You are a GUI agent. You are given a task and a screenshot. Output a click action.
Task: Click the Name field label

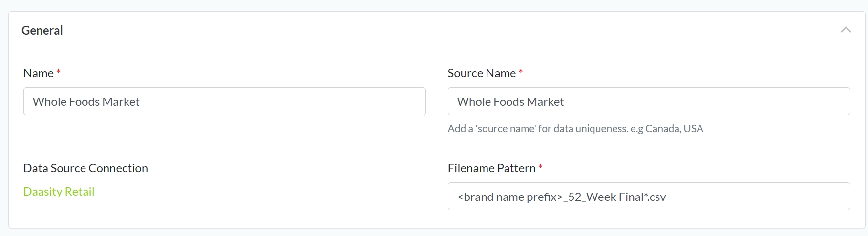38,73
